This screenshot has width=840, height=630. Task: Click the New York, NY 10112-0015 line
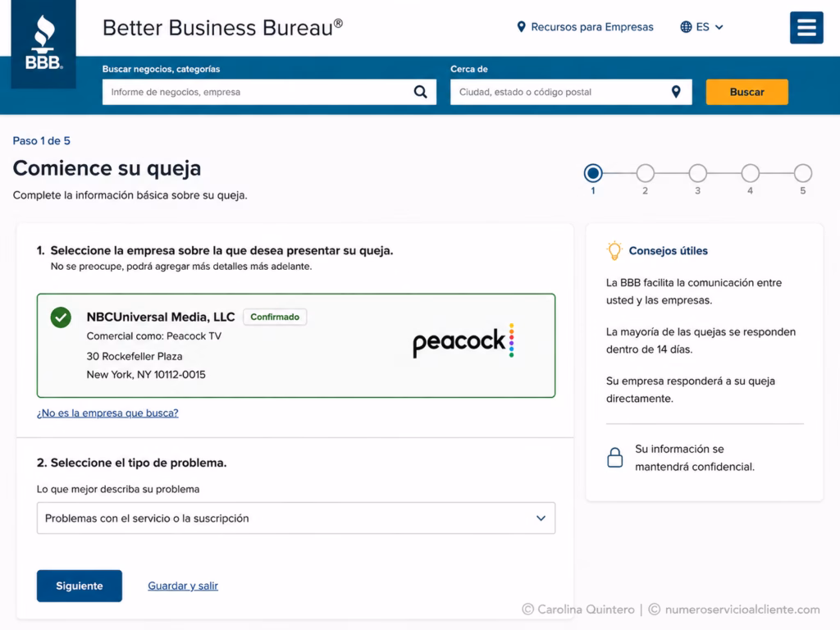146,375
